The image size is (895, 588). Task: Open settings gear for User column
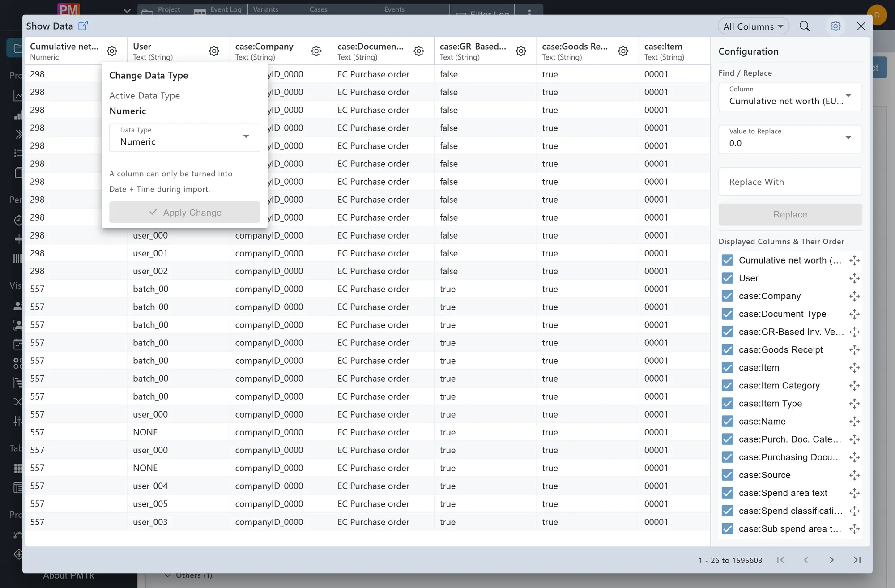214,51
